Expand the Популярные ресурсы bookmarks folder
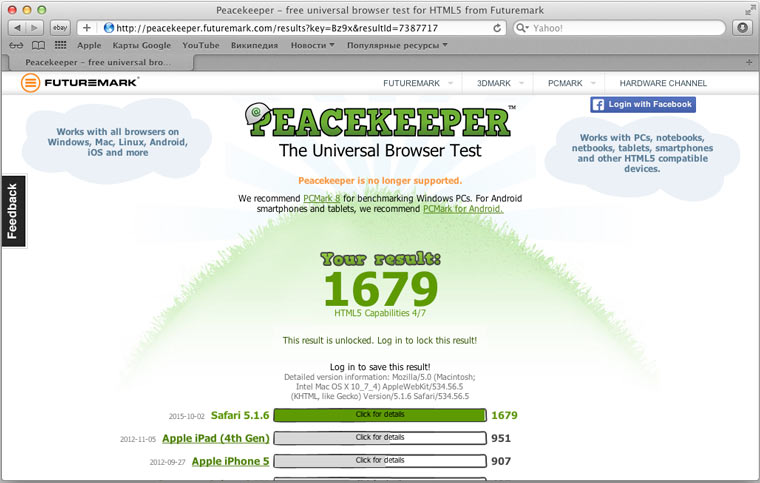The height and width of the screenshot is (483, 760). (397, 45)
